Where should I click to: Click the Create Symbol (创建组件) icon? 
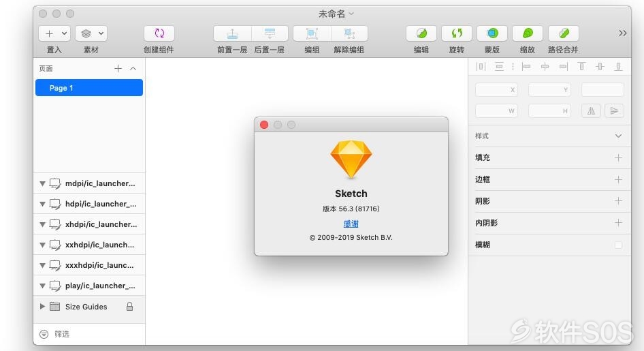tap(159, 33)
